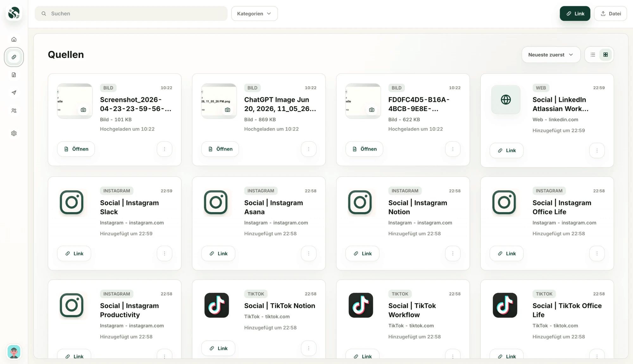
Task: Open settings gear in sidebar
Action: click(14, 133)
